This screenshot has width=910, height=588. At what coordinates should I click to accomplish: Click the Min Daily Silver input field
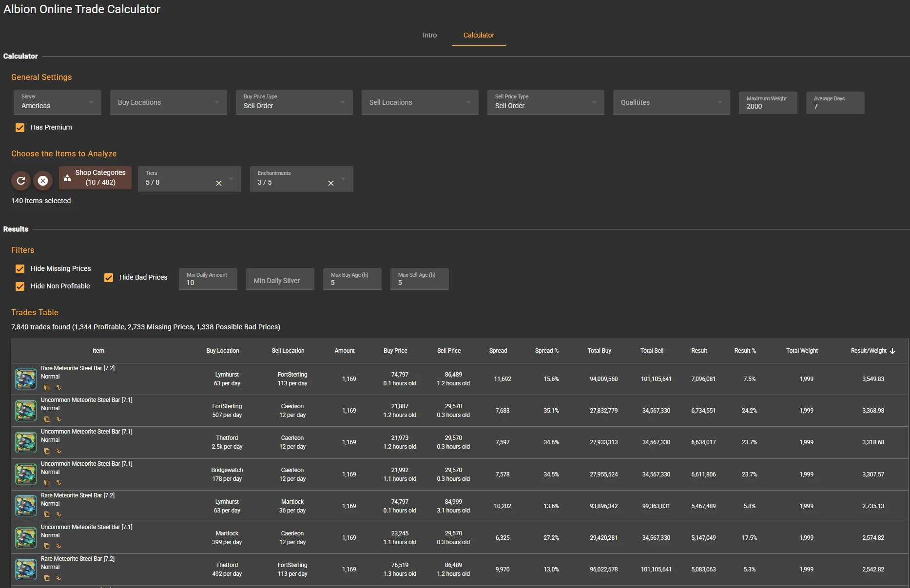coord(280,281)
